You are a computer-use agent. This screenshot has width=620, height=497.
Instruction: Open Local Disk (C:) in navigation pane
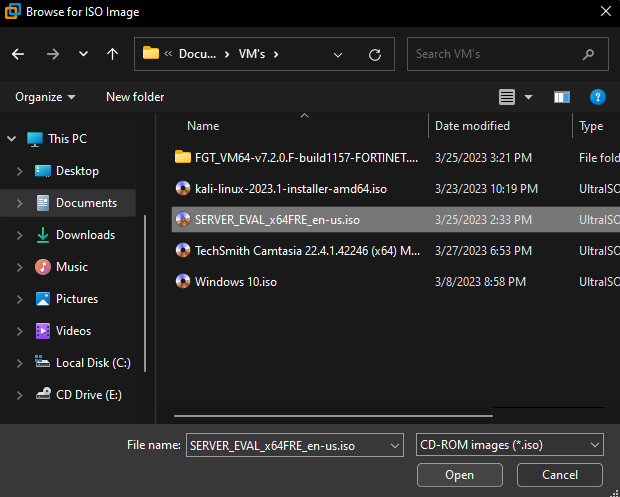(93, 363)
